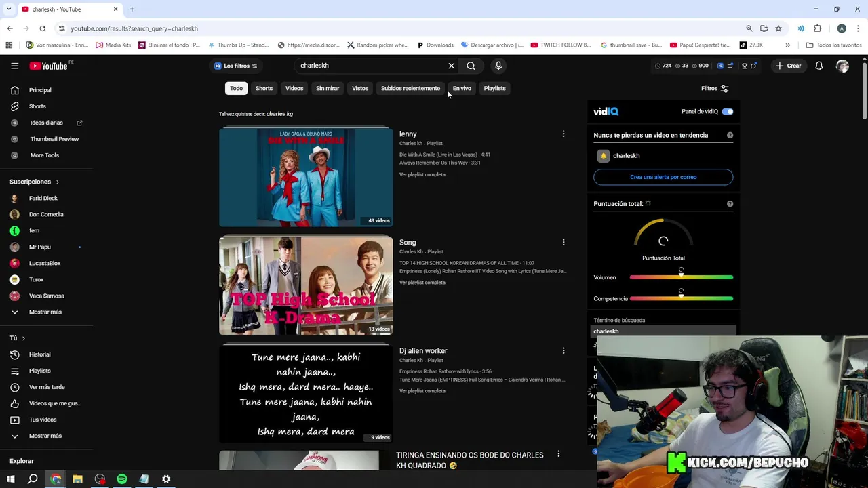
Task: Open the YouTube hamburger guide menu
Action: coord(14,66)
